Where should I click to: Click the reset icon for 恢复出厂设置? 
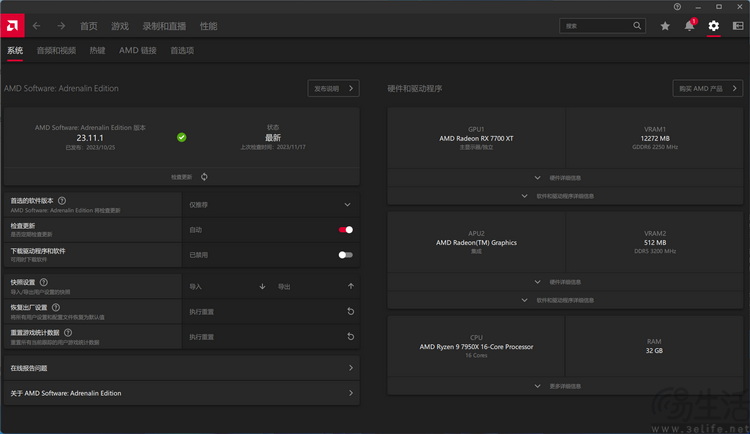[351, 312]
